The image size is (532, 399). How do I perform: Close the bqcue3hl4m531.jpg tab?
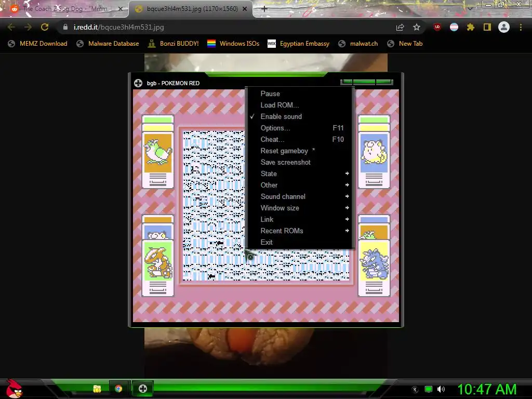pos(245,9)
